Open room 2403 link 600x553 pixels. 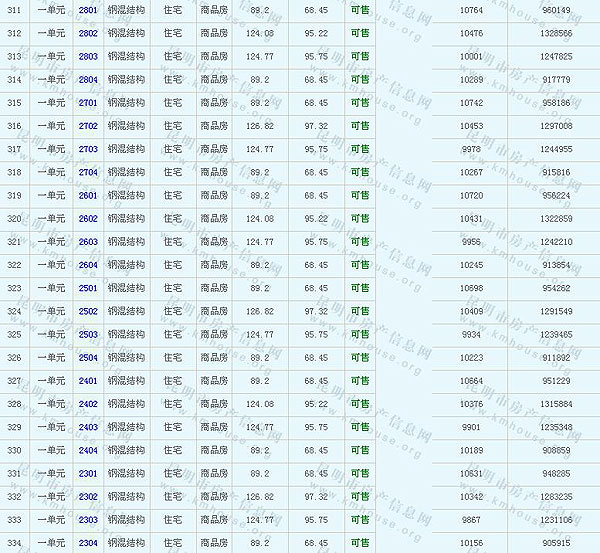pos(88,427)
